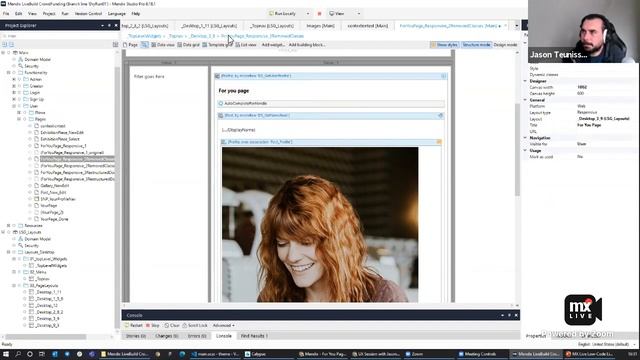640x360 pixels.
Task: Switch to Design mode
Action: pos(505,45)
